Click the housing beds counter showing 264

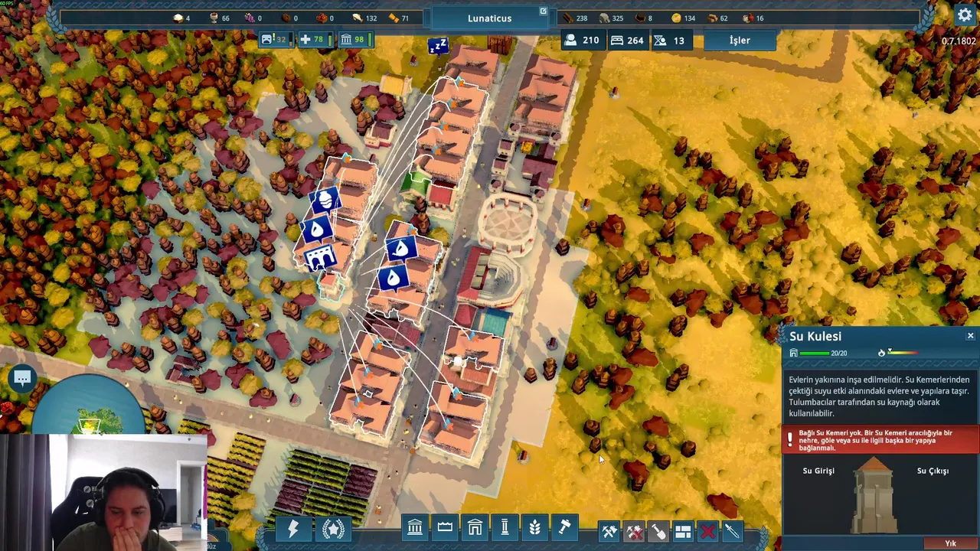(627, 41)
